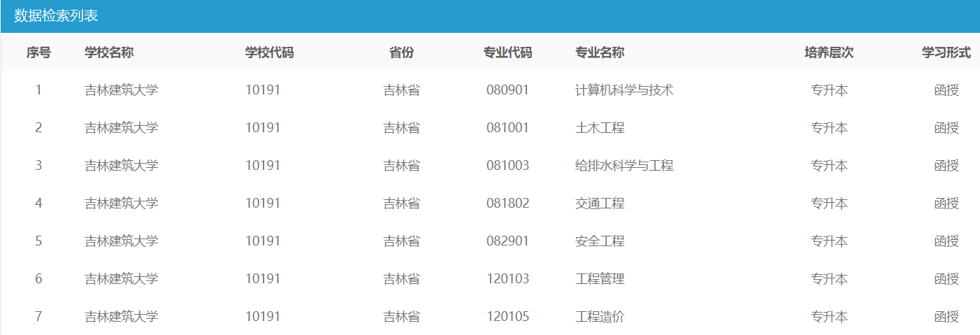The image size is (980, 335).
Task: Select 函授 in the 土木工程 row
Action: [946, 128]
